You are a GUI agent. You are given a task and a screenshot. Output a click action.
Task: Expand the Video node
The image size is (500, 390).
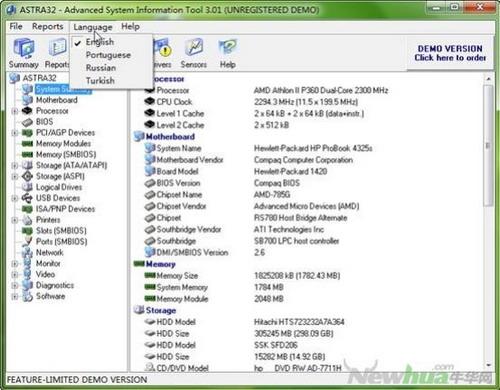pos(15,275)
